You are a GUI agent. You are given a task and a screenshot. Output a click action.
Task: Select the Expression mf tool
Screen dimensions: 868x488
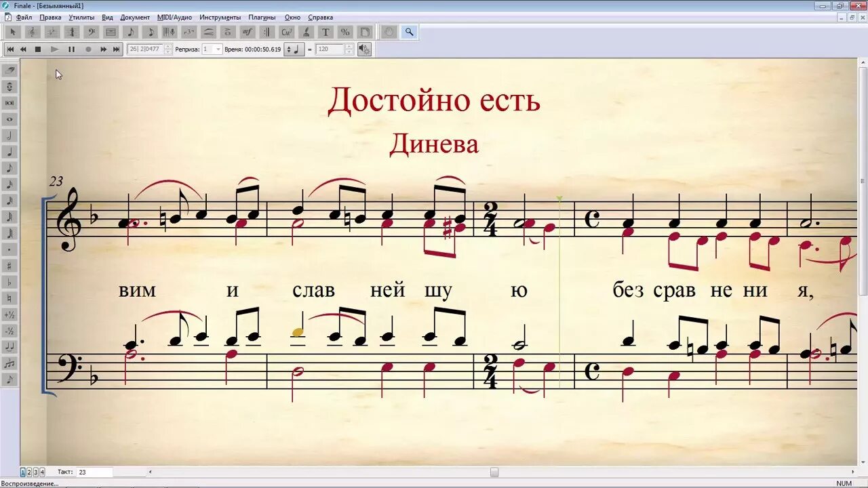click(248, 32)
